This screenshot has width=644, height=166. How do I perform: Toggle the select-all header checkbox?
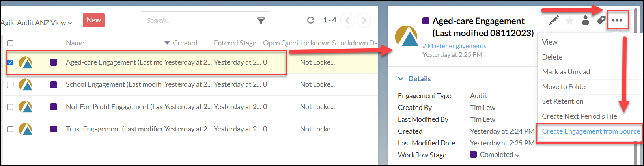click(10, 43)
